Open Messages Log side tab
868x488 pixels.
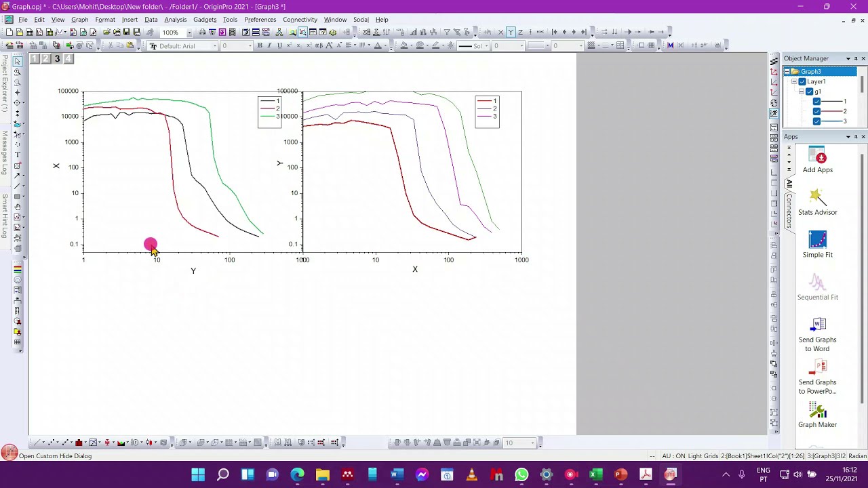[4, 153]
